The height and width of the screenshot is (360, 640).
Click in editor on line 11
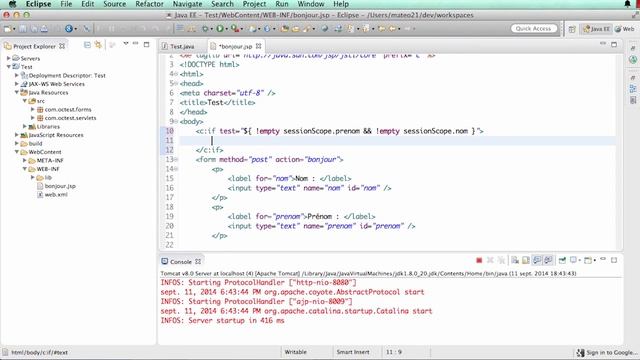(398, 140)
